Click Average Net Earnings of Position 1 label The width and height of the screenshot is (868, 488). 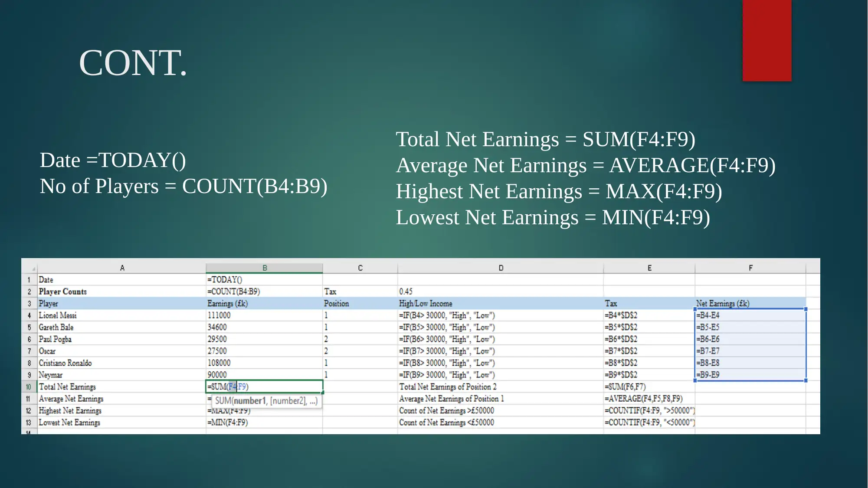click(501, 399)
